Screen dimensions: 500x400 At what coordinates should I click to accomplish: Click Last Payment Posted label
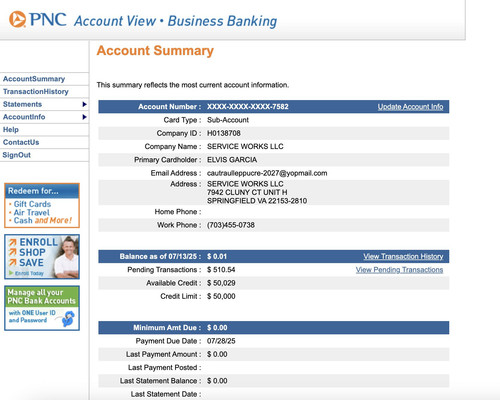[x=165, y=368]
